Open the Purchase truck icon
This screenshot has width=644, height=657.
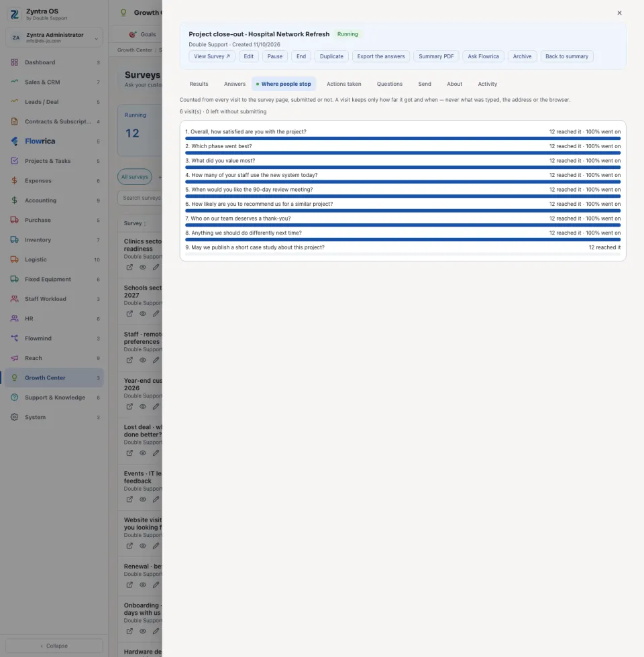click(14, 220)
